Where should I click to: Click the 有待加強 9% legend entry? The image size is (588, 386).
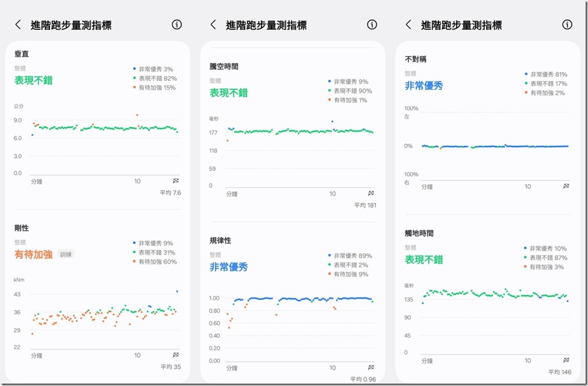click(348, 274)
